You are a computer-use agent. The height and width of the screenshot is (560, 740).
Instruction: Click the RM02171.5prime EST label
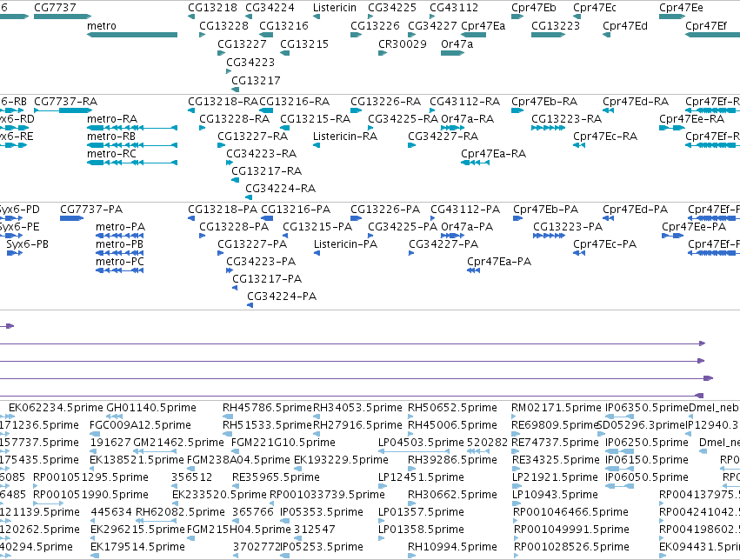557,408
